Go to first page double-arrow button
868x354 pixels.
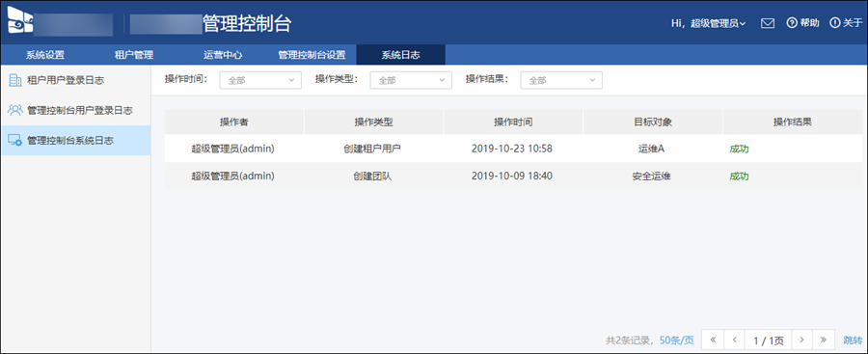[713, 340]
